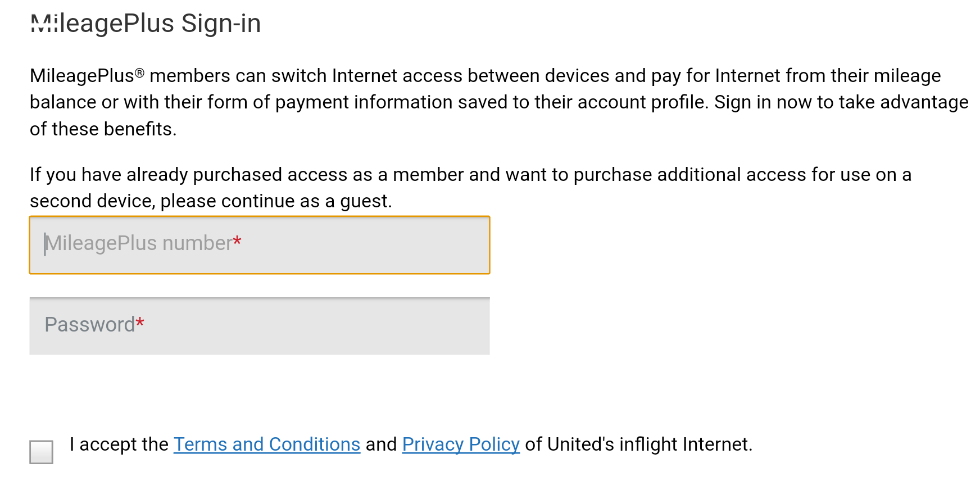Click the "I accept the" label text
Screen dimensions: 980x481
119,444
